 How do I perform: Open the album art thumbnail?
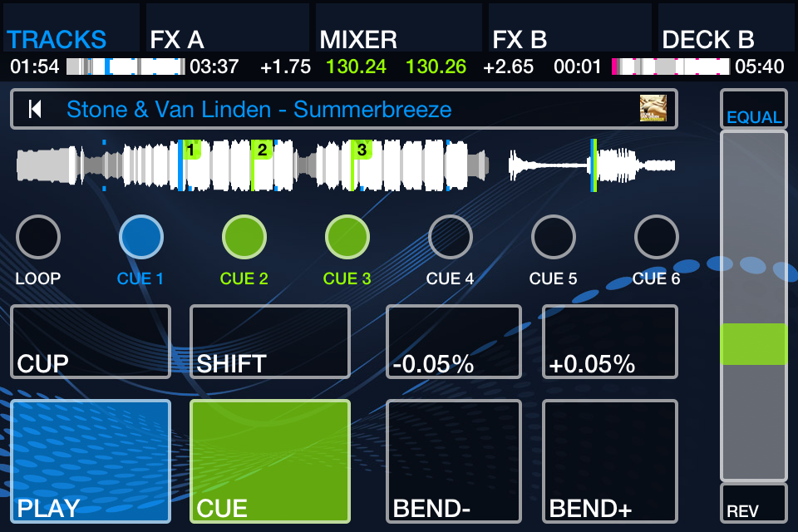pos(653,109)
